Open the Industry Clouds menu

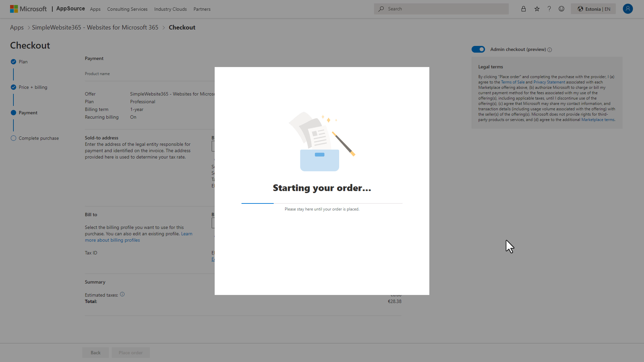(x=170, y=9)
